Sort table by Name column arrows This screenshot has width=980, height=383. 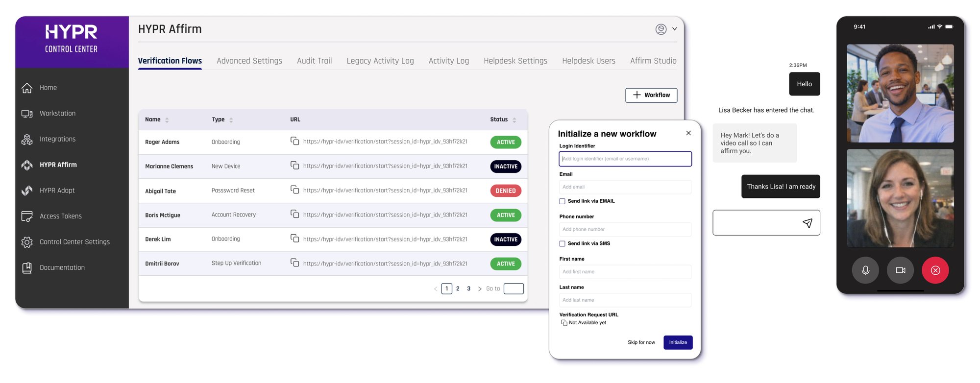click(x=167, y=120)
